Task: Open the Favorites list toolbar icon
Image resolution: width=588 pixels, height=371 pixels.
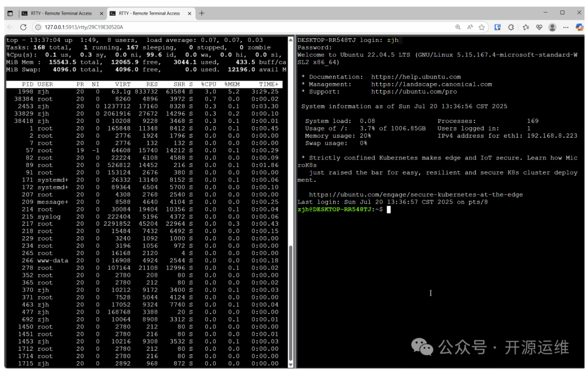Action: tap(525, 27)
